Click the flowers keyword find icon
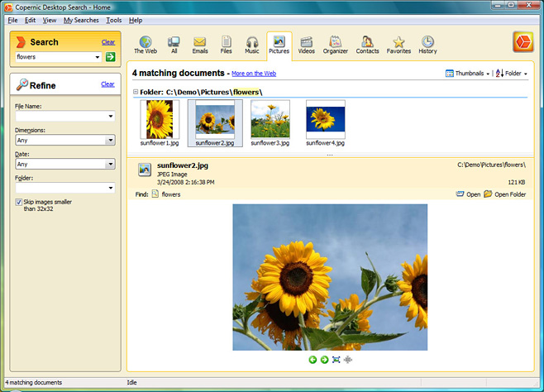544x392 pixels. click(155, 194)
